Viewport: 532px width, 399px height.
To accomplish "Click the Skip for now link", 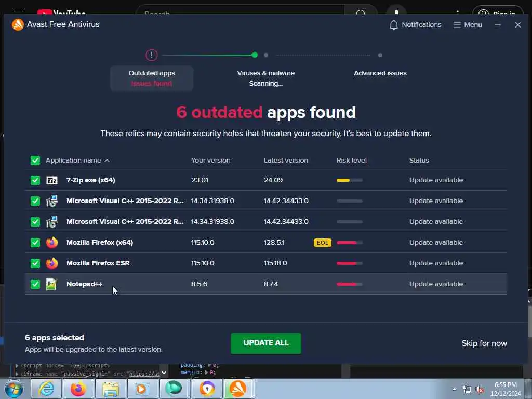I will (484, 343).
